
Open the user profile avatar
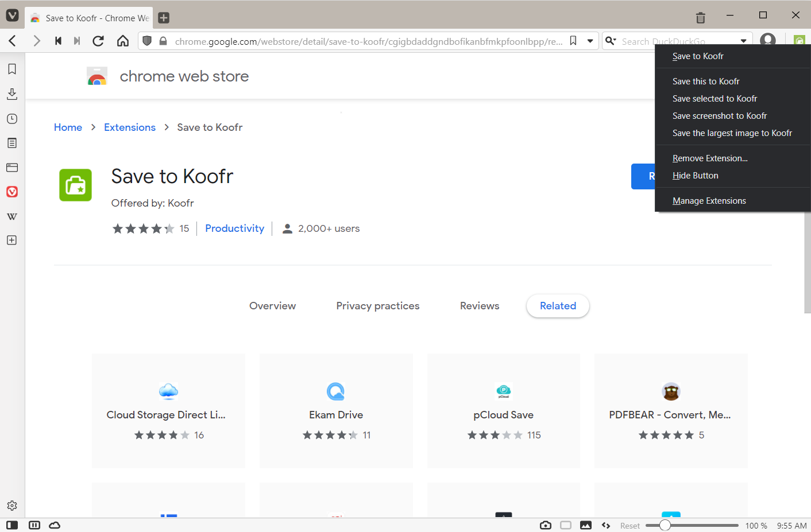tap(767, 40)
